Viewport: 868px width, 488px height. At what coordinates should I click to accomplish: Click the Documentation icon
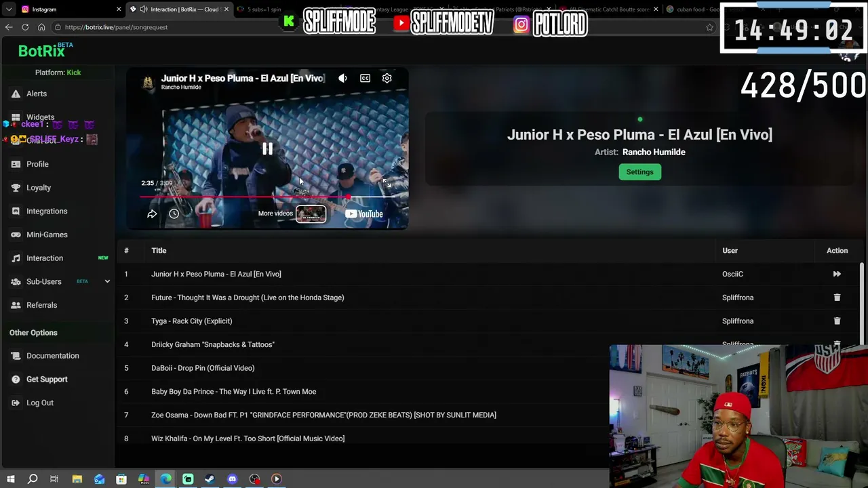16,356
